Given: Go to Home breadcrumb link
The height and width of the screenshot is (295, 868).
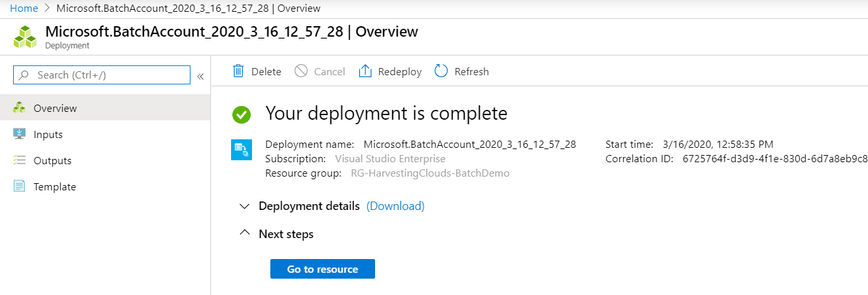Looking at the screenshot, I should click(24, 9).
